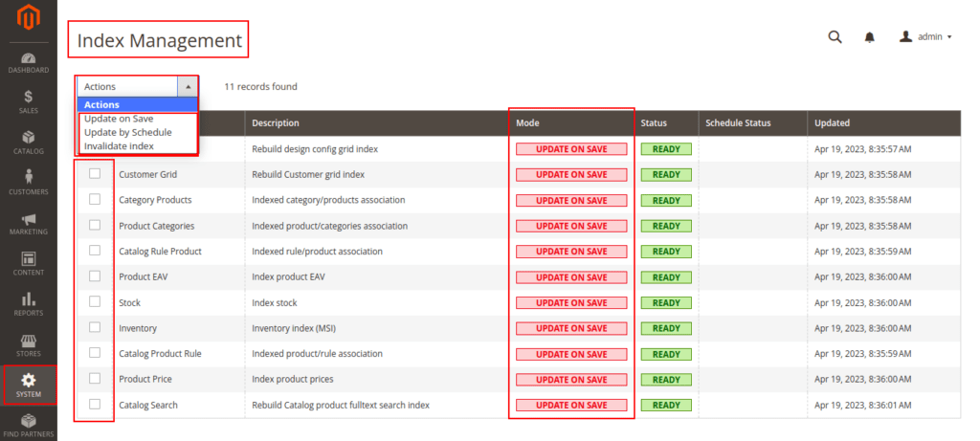Screen dimensions: 980x441
Task: Open the Catalog sidebar menu
Action: click(28, 142)
